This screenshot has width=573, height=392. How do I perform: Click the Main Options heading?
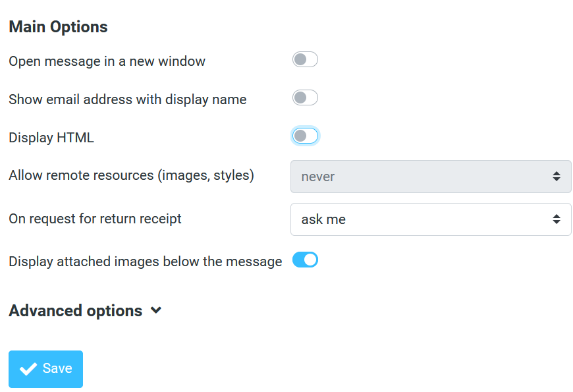[58, 27]
